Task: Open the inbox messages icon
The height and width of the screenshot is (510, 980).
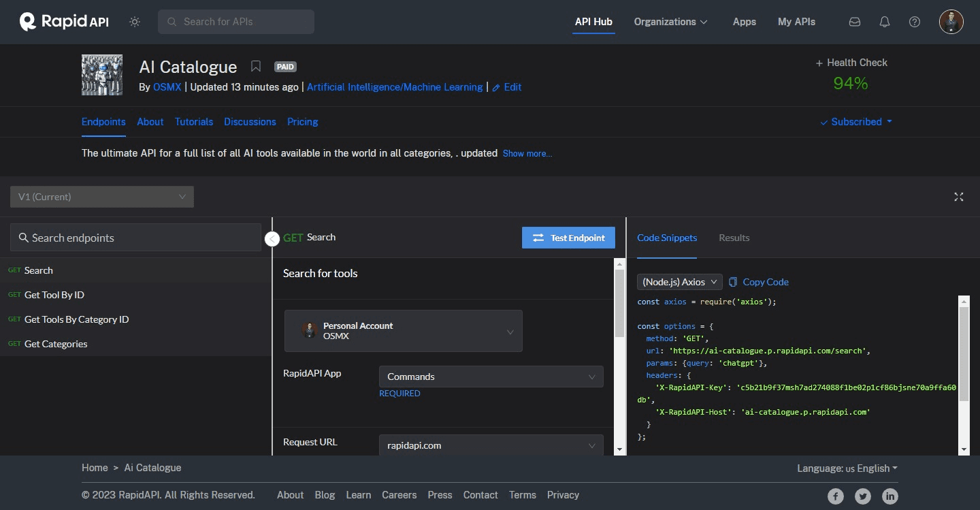Action: point(855,22)
